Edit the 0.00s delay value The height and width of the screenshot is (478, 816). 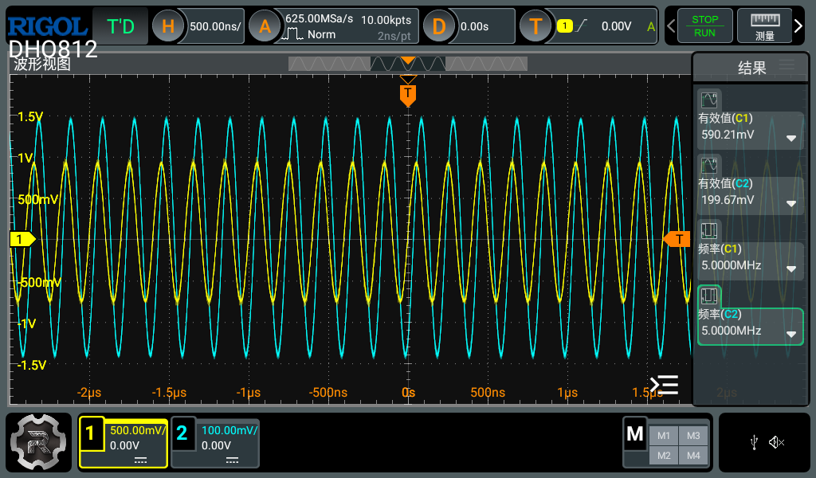[x=474, y=26]
